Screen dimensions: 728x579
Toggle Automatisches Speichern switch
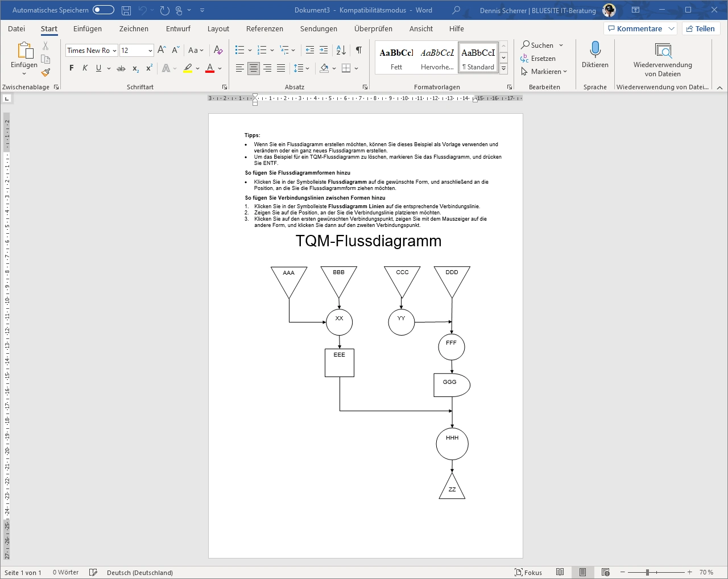[x=104, y=10]
